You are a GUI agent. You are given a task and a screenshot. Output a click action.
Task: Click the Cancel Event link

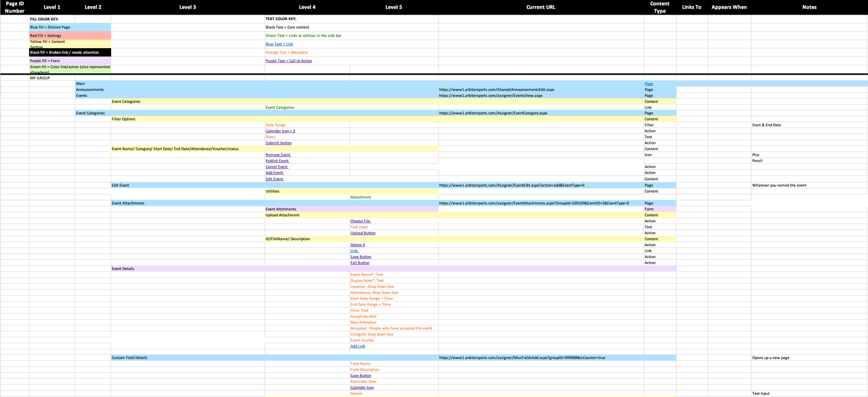[277, 167]
